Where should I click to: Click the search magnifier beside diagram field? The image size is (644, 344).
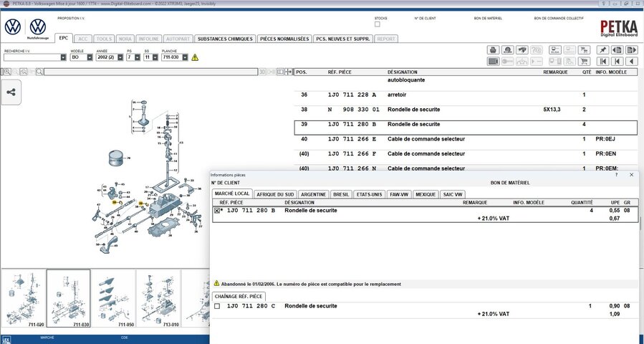pyautogui.click(x=39, y=72)
